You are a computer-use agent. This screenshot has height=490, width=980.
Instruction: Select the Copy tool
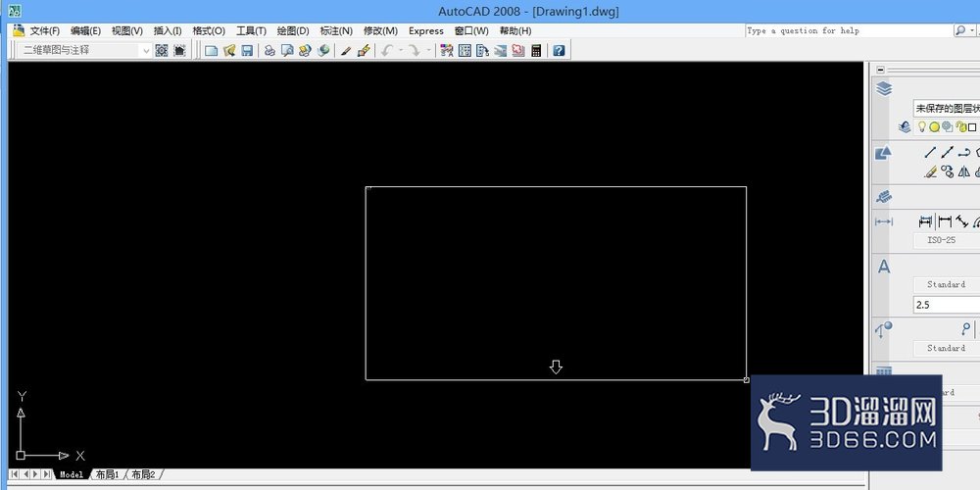pyautogui.click(x=948, y=171)
